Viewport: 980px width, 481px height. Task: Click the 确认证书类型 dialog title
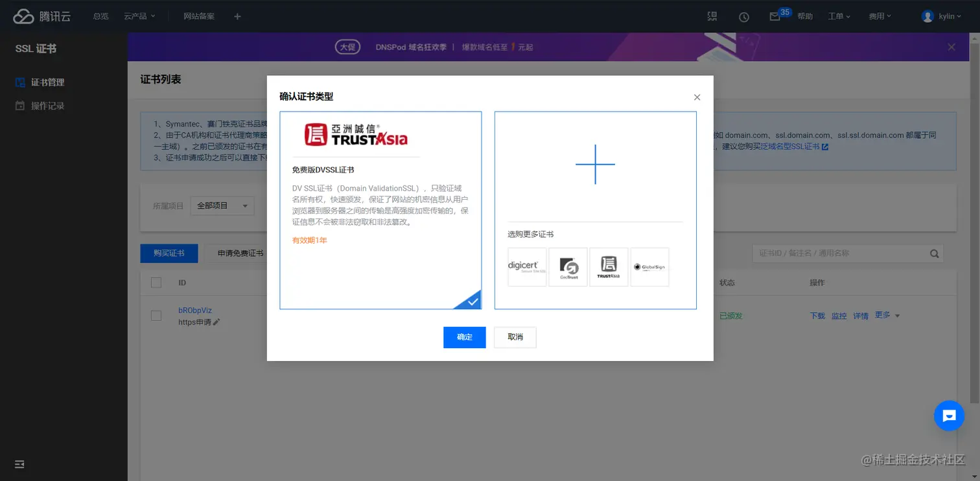pyautogui.click(x=307, y=97)
